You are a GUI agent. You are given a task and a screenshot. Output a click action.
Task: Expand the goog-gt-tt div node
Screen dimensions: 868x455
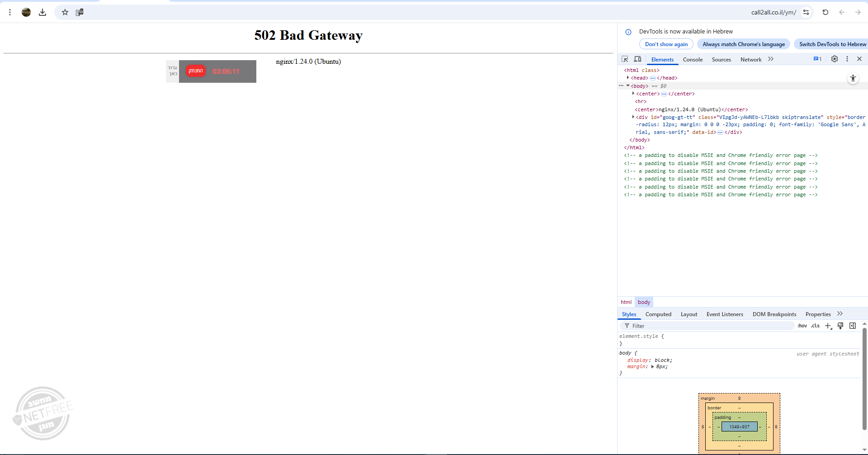click(x=633, y=117)
